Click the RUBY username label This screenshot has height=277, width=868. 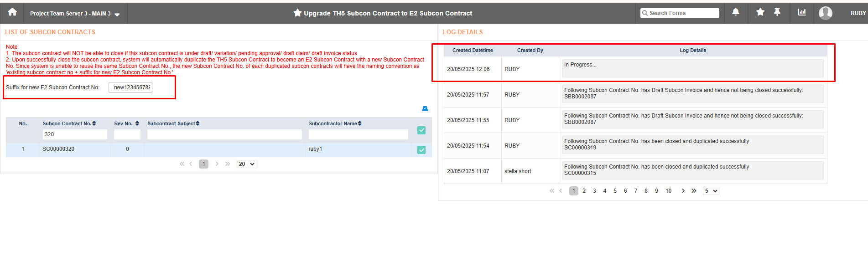(858, 13)
